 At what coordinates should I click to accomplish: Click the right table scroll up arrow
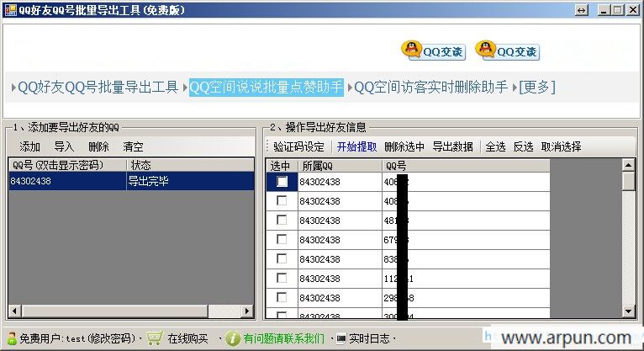coord(628,165)
